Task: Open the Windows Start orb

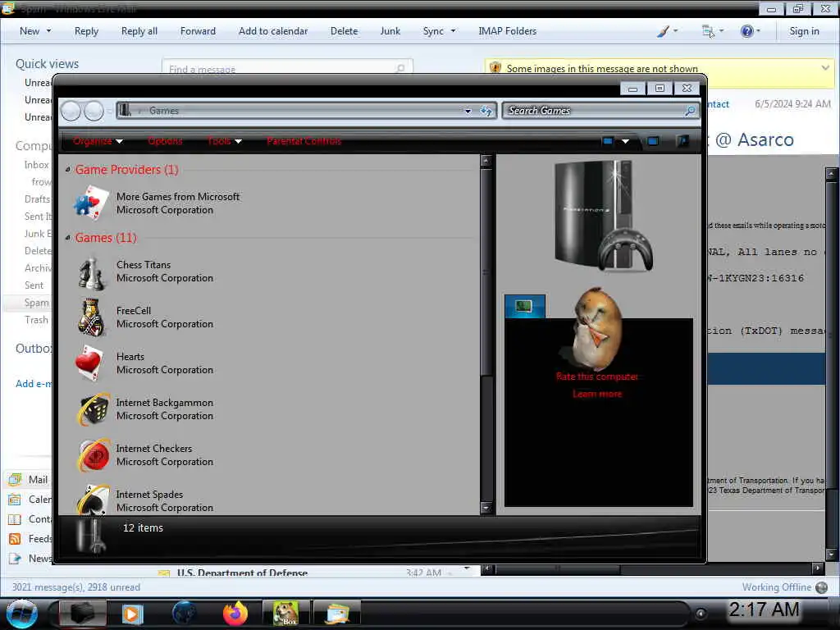Action: coord(22,614)
